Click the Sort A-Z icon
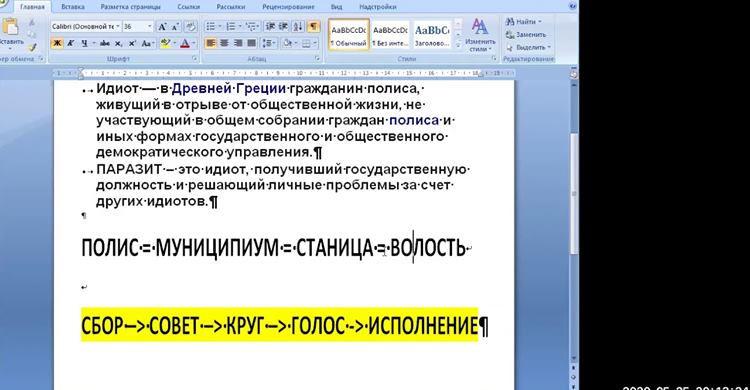This screenshot has height=390, width=750. tap(298, 27)
